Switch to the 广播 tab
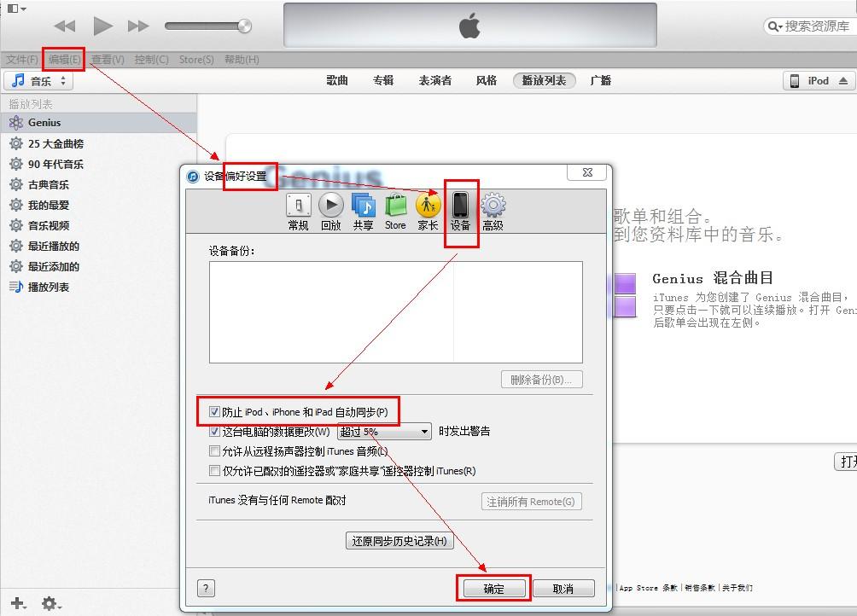Screen dimensions: 857x616 point(601,81)
